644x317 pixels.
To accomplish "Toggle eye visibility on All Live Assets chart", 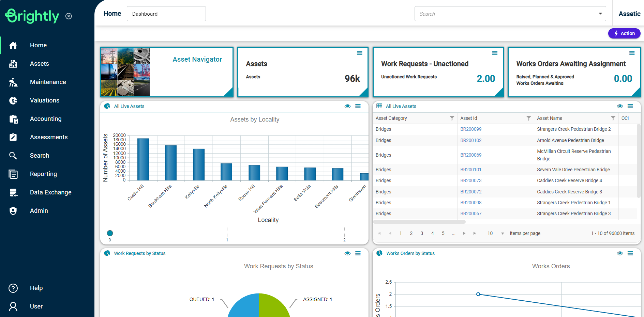I will [347, 106].
